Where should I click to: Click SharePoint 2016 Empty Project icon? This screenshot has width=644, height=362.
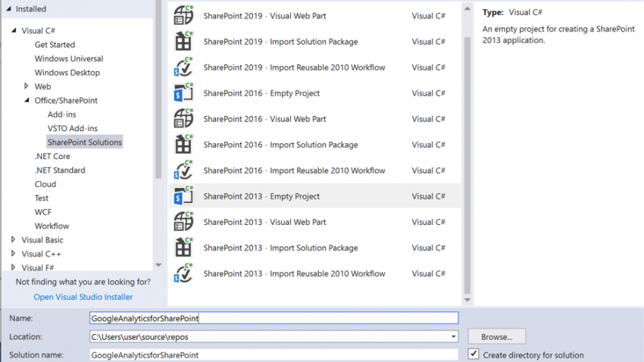click(x=183, y=92)
